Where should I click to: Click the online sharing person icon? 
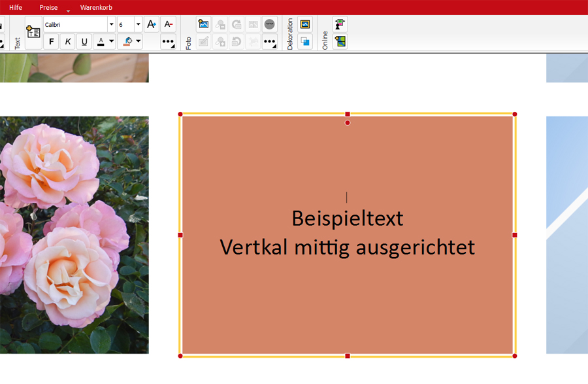[x=340, y=24]
